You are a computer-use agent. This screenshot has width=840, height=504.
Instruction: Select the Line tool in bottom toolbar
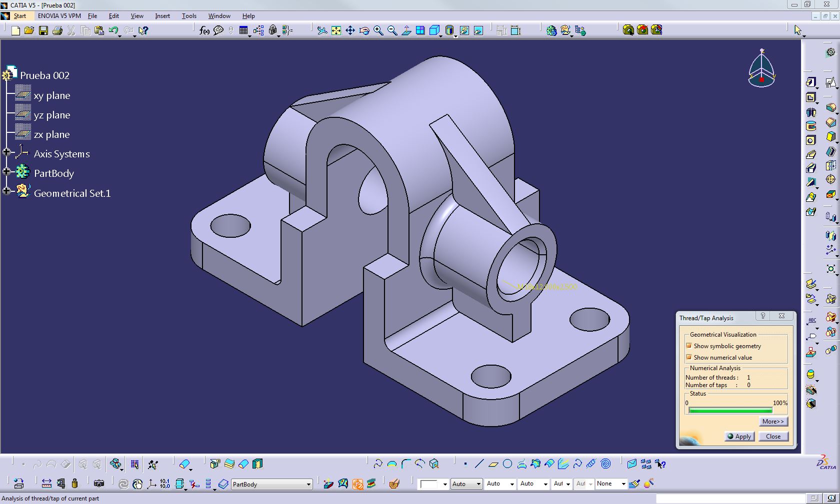click(x=479, y=464)
